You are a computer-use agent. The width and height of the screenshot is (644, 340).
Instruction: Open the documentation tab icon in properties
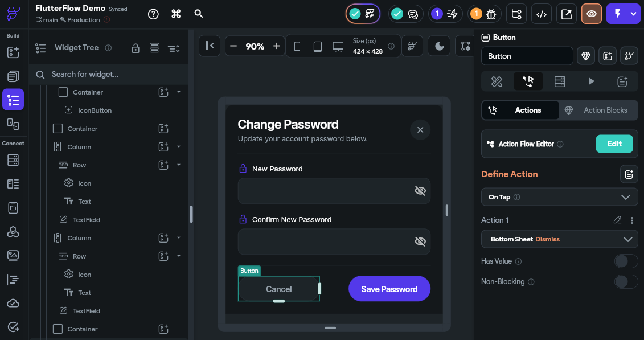click(622, 81)
